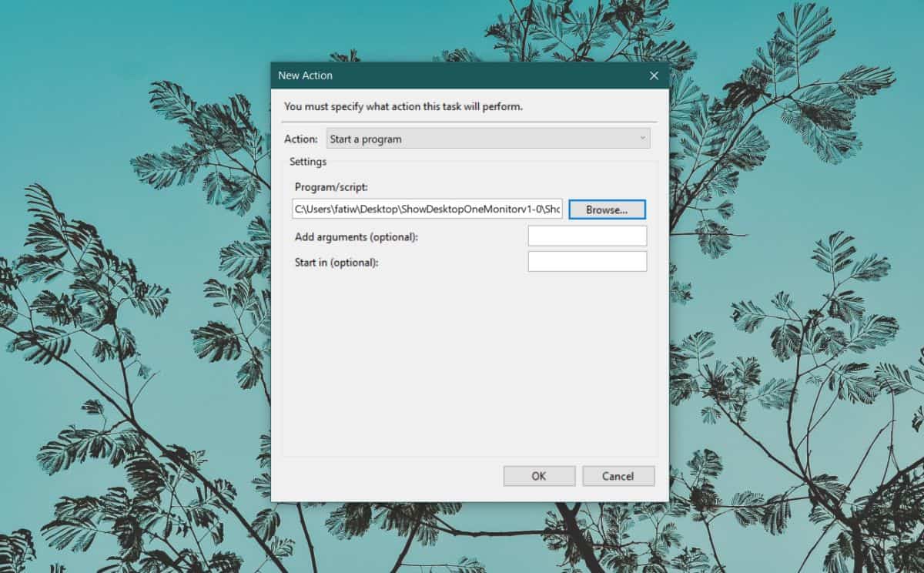The width and height of the screenshot is (924, 573).
Task: Confirm the new action with OK
Action: pos(539,476)
